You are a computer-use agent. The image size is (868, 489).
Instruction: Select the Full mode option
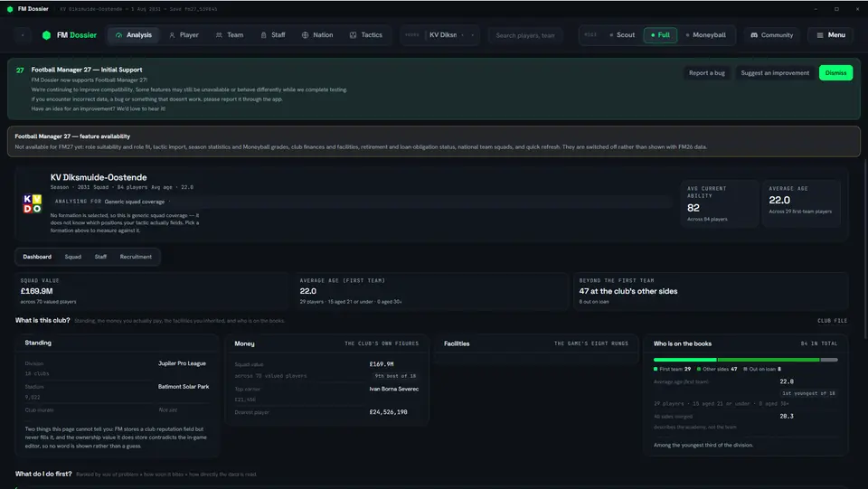pyautogui.click(x=660, y=35)
